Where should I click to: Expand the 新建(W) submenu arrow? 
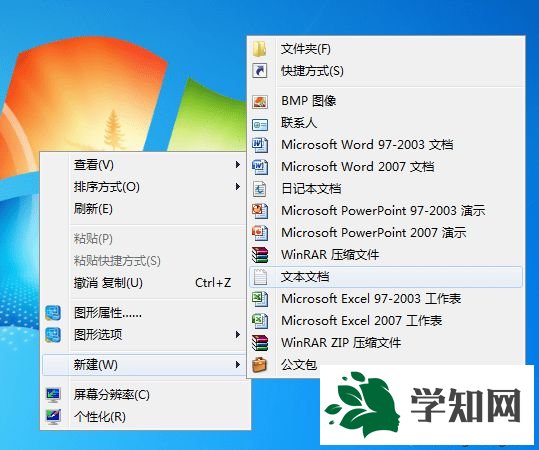coord(238,365)
